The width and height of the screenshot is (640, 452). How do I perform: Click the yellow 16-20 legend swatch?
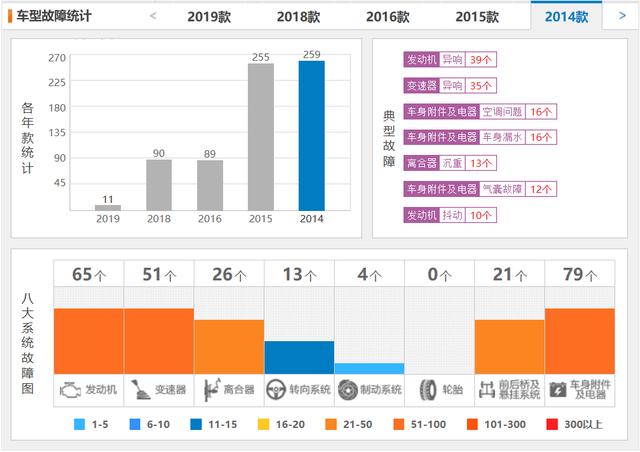tap(264, 425)
